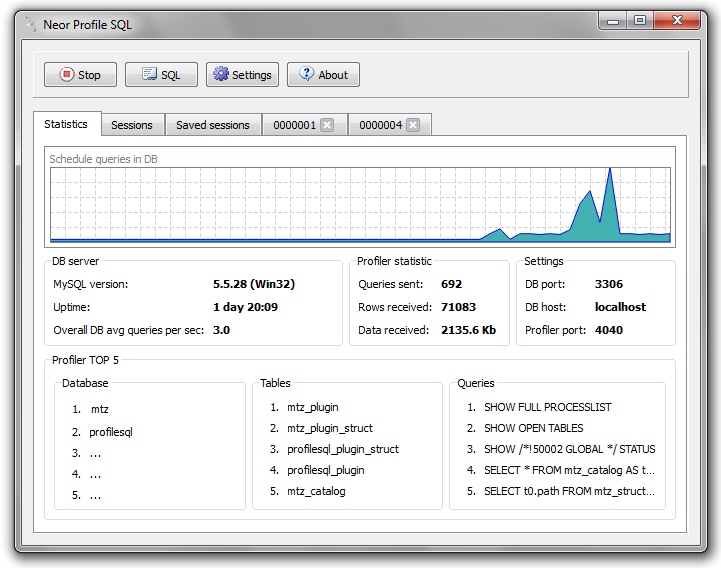Select average queries per sec value 3.0
This screenshot has width=721, height=568.
click(x=221, y=330)
